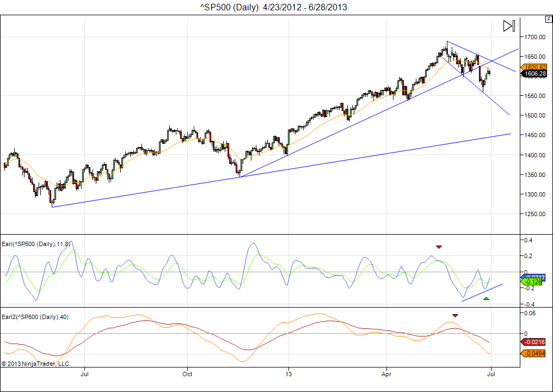The width and height of the screenshot is (553, 392).
Task: Click the NinjaTrader, LLC copyright text
Action: point(35,363)
